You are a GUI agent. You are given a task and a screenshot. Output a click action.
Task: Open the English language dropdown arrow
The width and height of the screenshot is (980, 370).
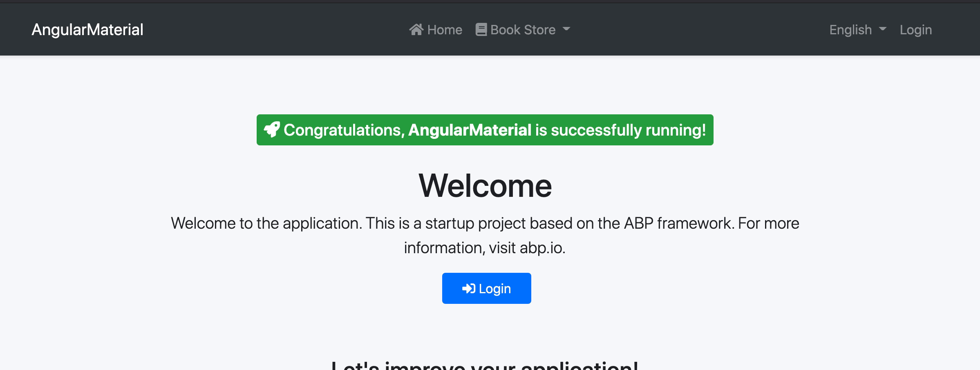[x=882, y=29]
